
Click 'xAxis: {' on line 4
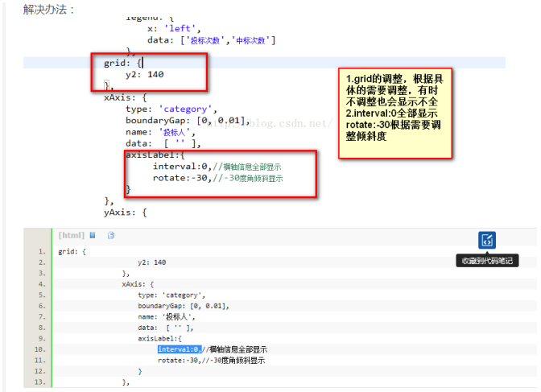138,284
